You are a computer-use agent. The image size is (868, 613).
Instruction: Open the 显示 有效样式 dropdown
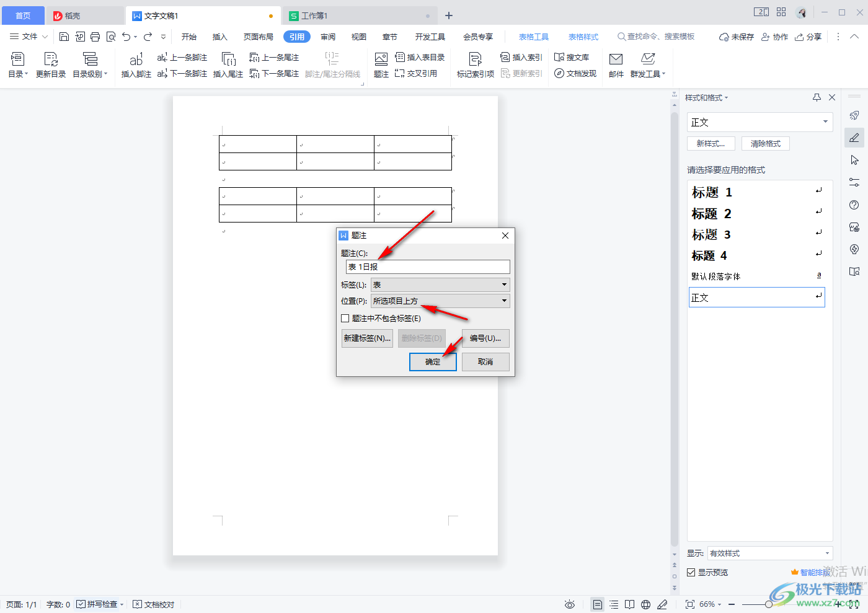click(771, 553)
